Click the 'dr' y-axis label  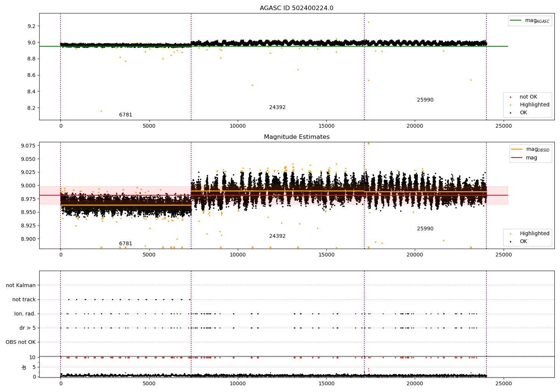click(24, 367)
